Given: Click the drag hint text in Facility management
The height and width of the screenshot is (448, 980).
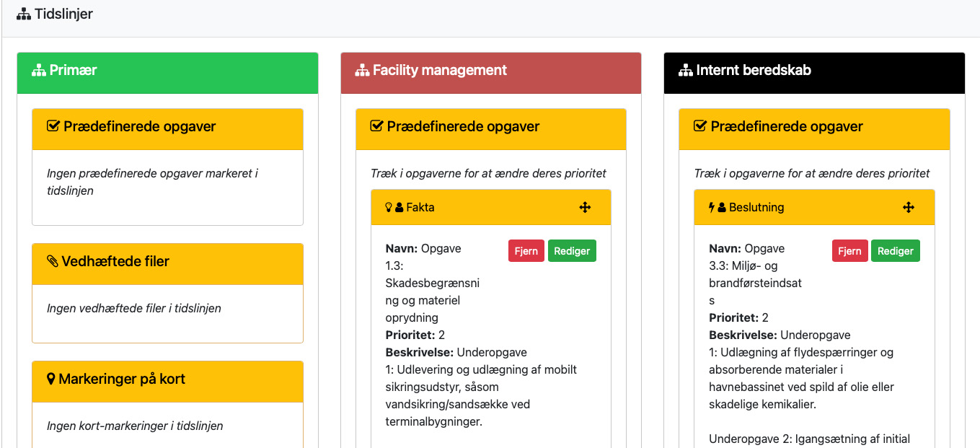Looking at the screenshot, I should coord(488,173).
